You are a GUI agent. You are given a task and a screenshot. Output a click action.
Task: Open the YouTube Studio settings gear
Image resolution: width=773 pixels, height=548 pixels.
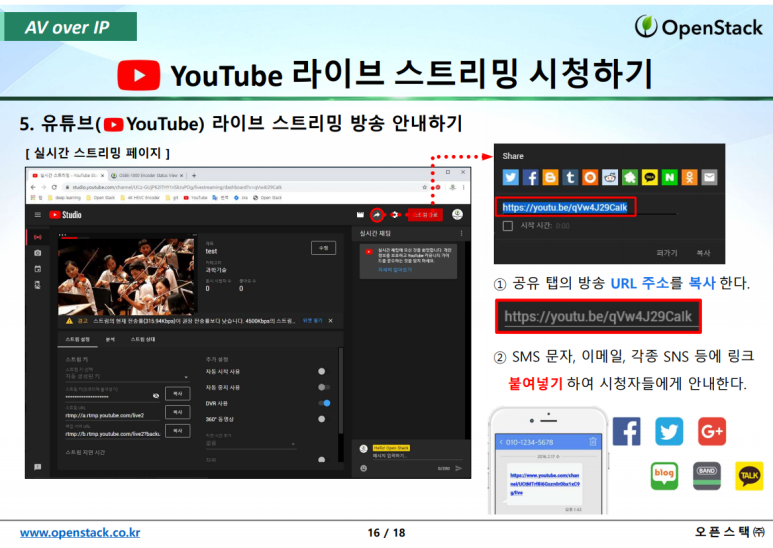[x=394, y=215]
